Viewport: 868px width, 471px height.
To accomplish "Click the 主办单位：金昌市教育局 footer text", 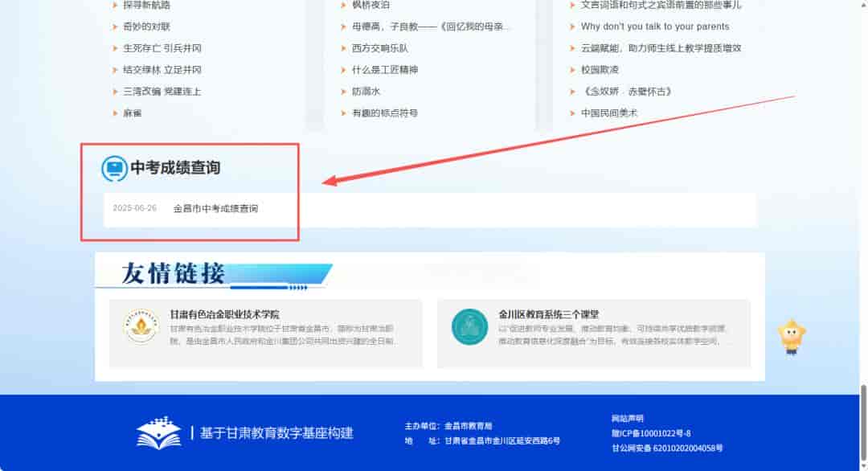I will 448,426.
